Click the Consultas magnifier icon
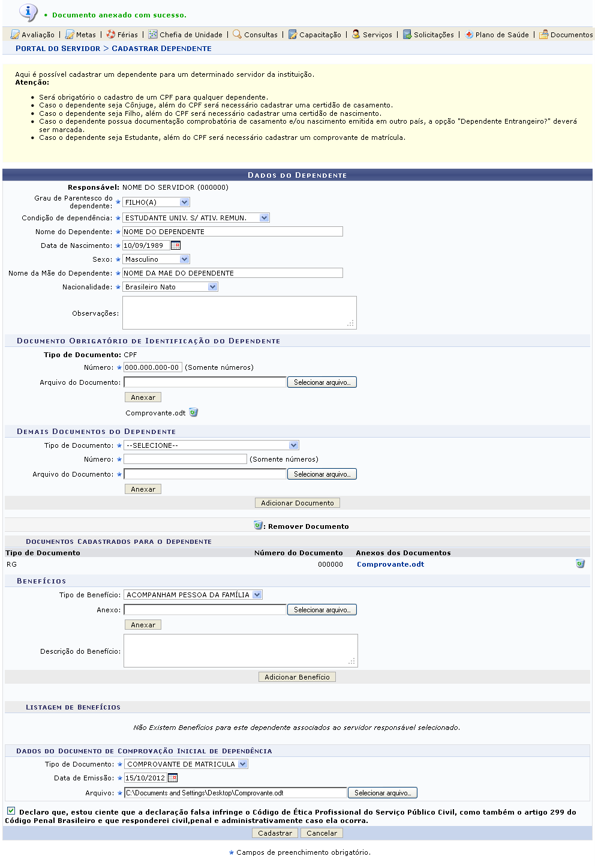The height and width of the screenshot is (868, 595). [x=238, y=34]
